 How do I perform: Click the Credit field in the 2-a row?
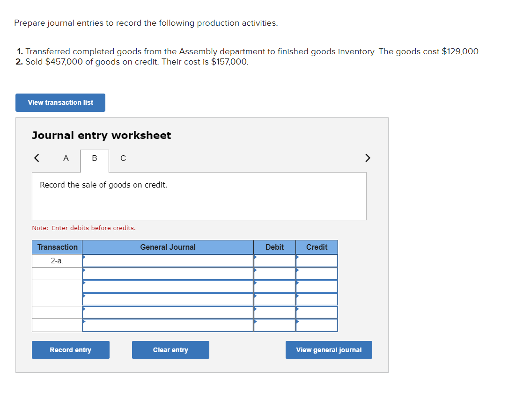pos(317,261)
